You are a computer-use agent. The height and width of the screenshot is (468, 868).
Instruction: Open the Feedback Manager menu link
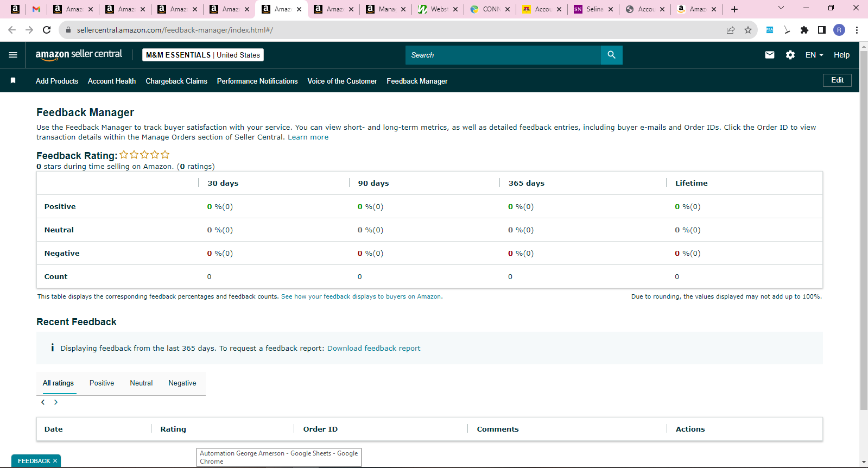point(417,81)
